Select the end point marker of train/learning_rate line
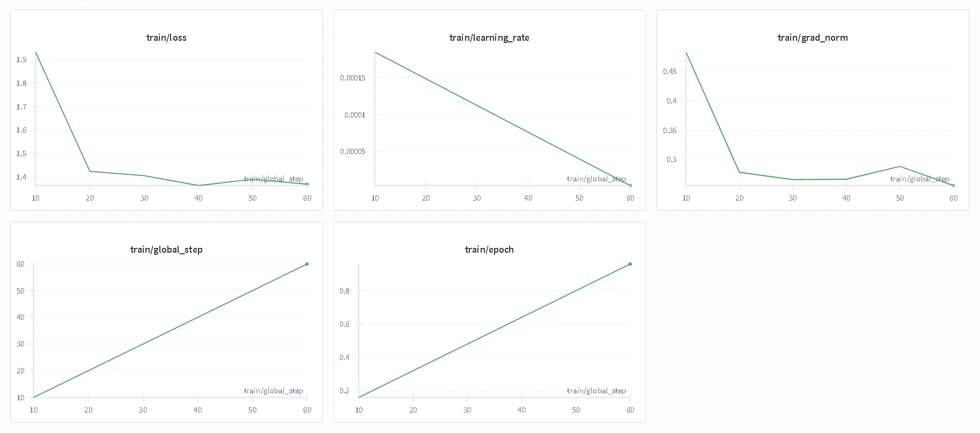The height and width of the screenshot is (433, 980). point(630,185)
